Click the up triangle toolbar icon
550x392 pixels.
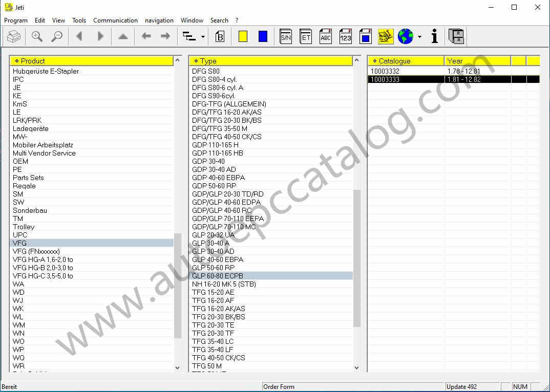123,36
